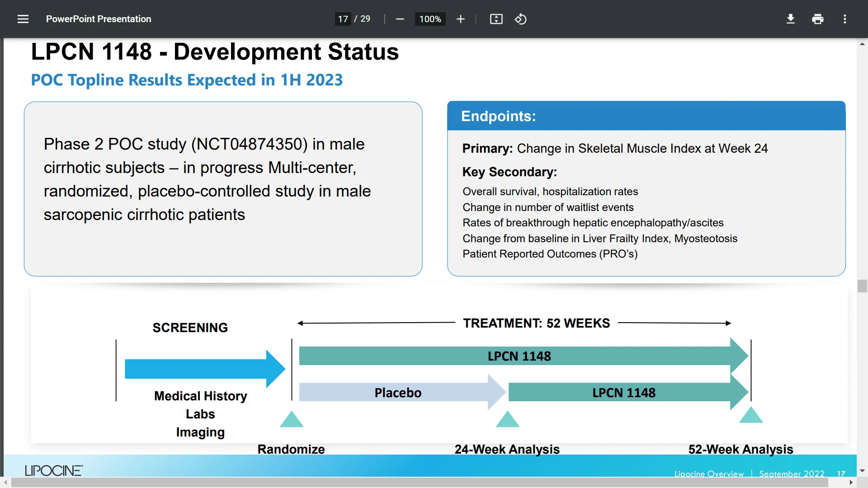Image resolution: width=868 pixels, height=488 pixels.
Task: Click the vertical scrollbar down arrow
Action: 862,471
